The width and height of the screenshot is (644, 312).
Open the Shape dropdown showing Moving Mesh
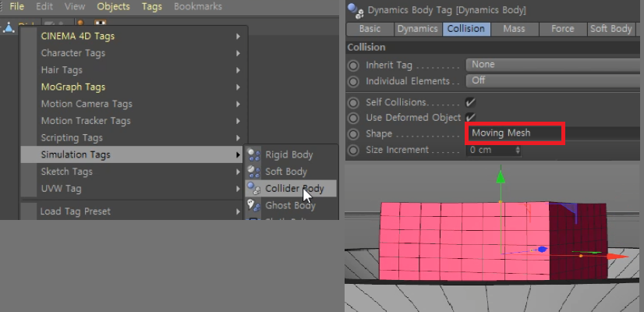(x=554, y=133)
